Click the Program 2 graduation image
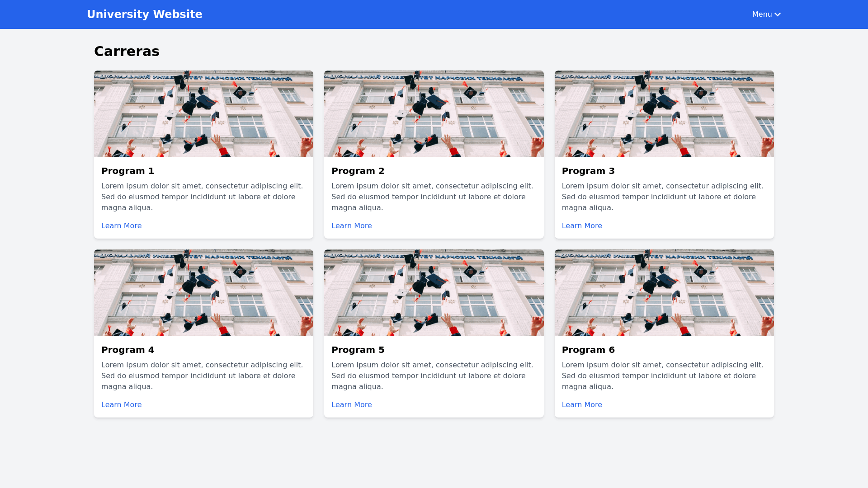Image resolution: width=868 pixels, height=488 pixels. [434, 114]
